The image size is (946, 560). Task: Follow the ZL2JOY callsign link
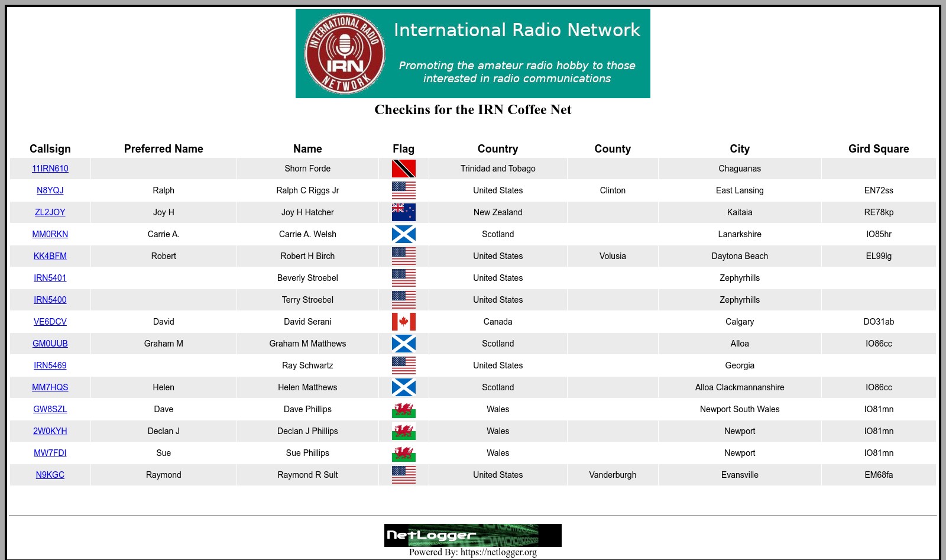50,212
